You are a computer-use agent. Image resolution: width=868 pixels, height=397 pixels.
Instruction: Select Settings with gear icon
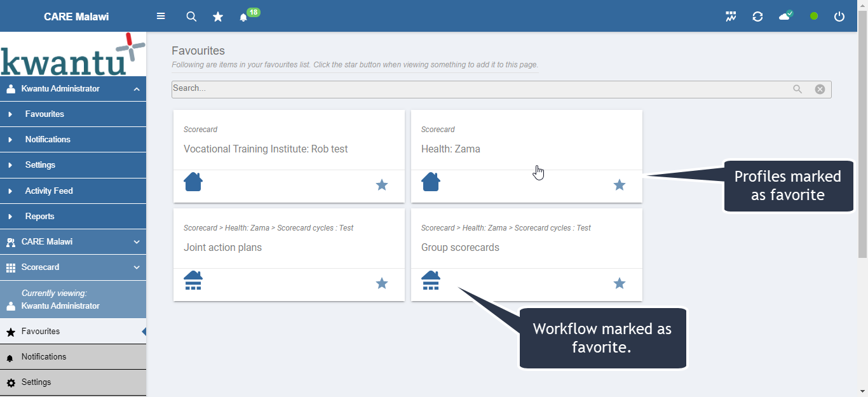click(x=73, y=382)
